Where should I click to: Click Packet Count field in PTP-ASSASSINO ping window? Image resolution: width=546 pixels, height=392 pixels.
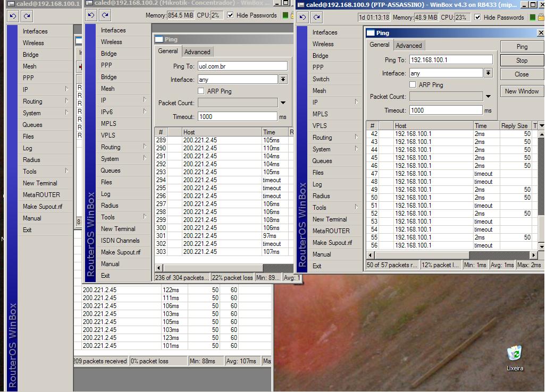coord(446,96)
